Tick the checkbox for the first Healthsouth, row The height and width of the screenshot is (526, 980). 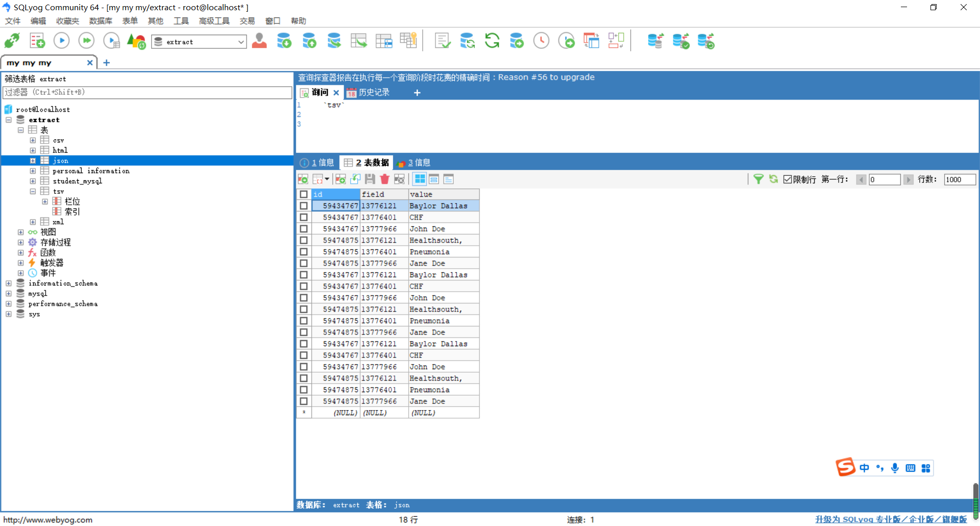(x=304, y=241)
